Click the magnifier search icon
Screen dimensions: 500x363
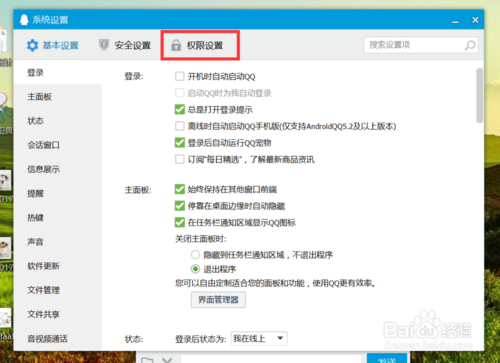coord(470,45)
